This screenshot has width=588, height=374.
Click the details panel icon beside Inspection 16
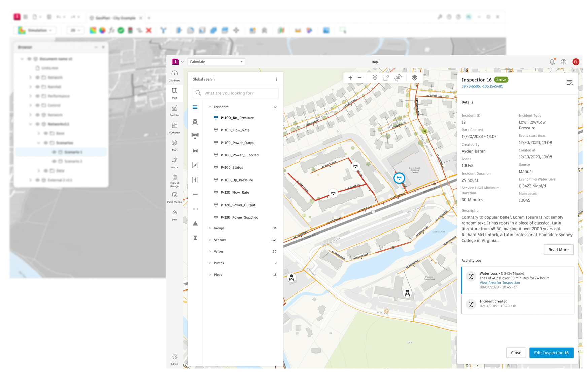tap(569, 82)
